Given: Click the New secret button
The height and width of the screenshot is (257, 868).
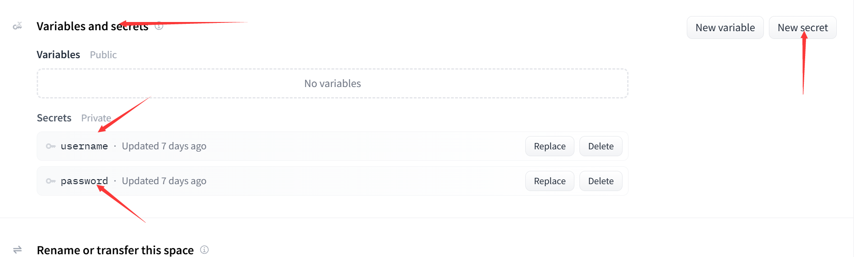Looking at the screenshot, I should pyautogui.click(x=802, y=27).
